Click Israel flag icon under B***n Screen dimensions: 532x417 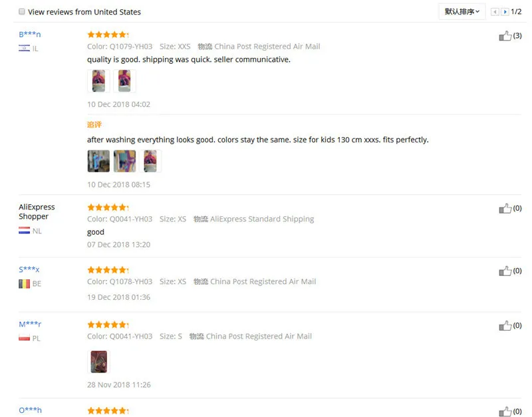24,48
